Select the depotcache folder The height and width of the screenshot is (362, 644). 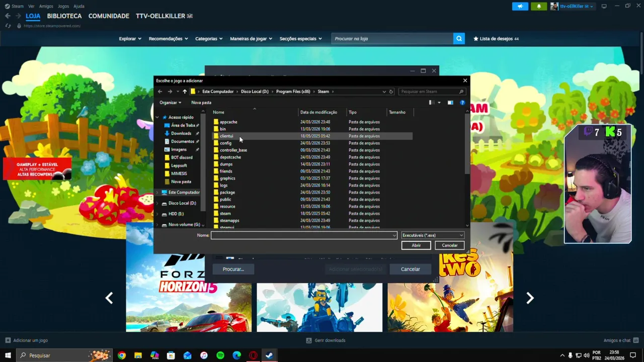coord(312,157)
